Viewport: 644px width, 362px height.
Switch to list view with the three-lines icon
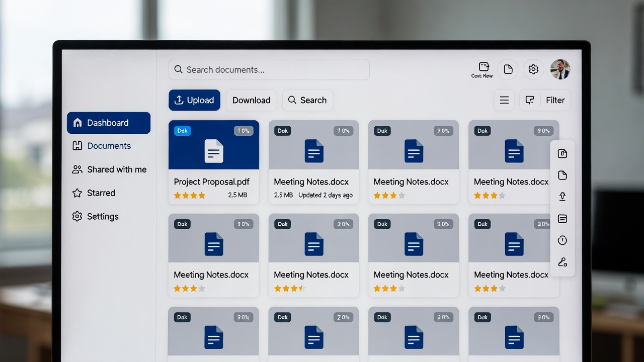[x=504, y=100]
